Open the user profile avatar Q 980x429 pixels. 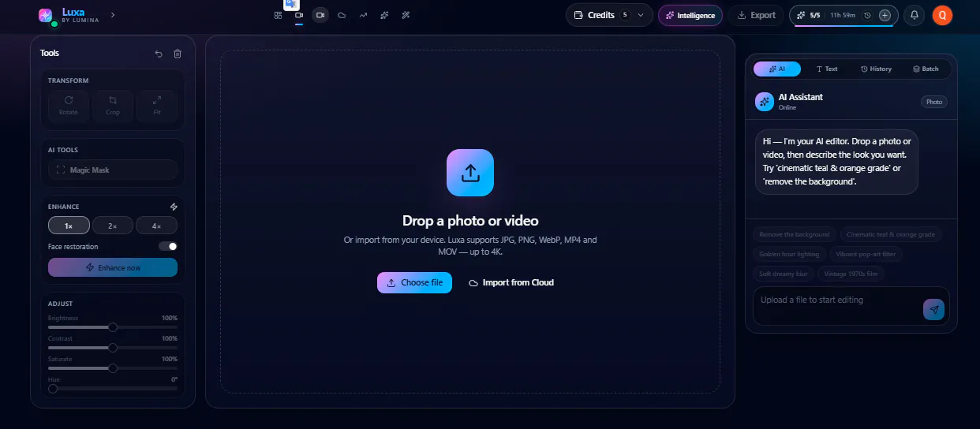pos(942,15)
